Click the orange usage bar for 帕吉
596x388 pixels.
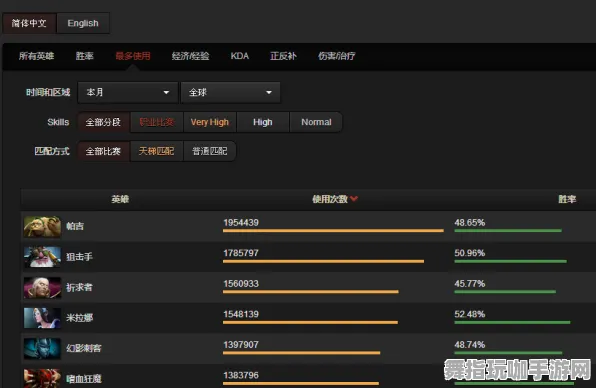point(333,231)
